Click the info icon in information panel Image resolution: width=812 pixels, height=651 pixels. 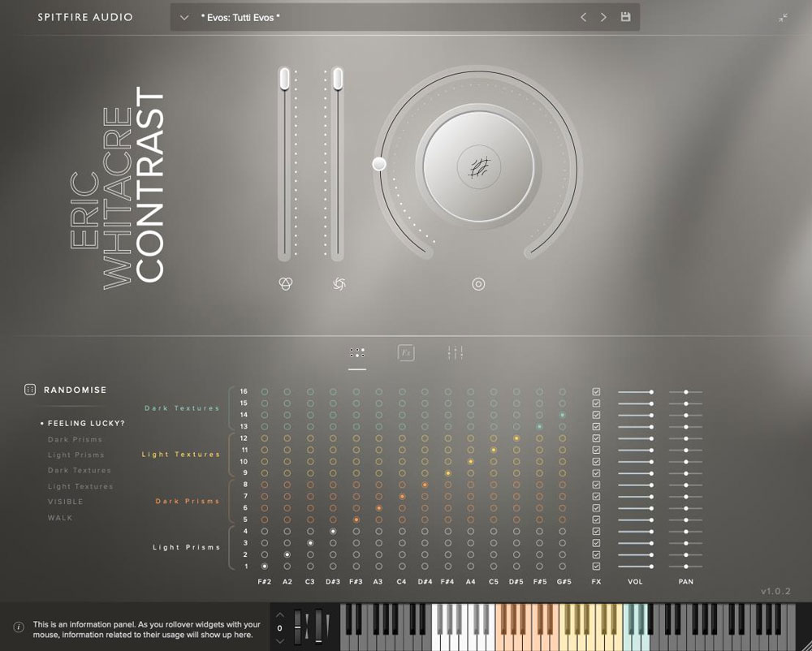19,627
